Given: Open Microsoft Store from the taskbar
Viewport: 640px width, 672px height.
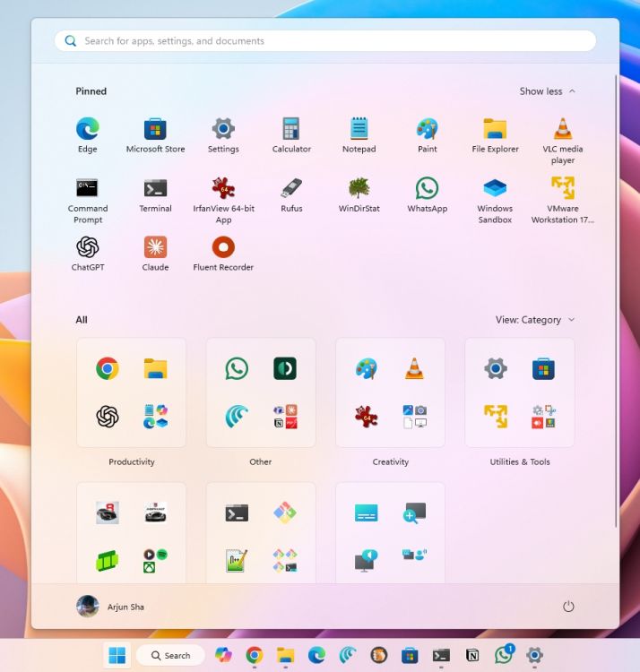Looking at the screenshot, I should coord(410,655).
